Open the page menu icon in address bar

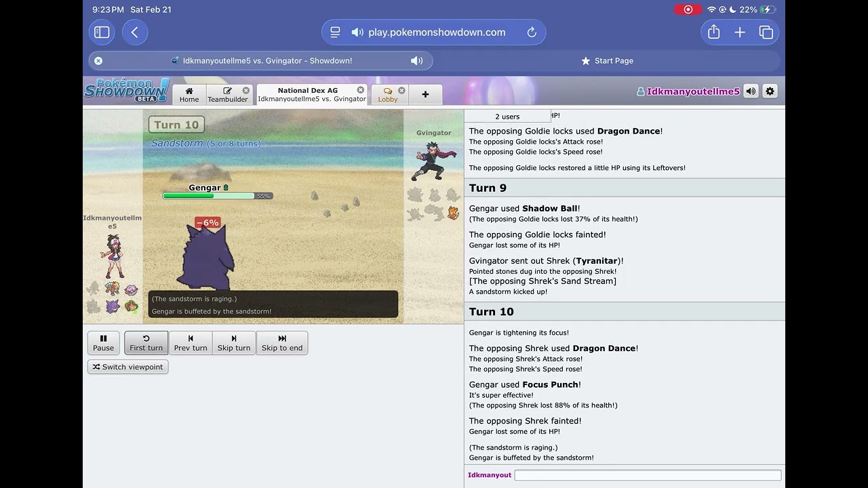pyautogui.click(x=335, y=33)
